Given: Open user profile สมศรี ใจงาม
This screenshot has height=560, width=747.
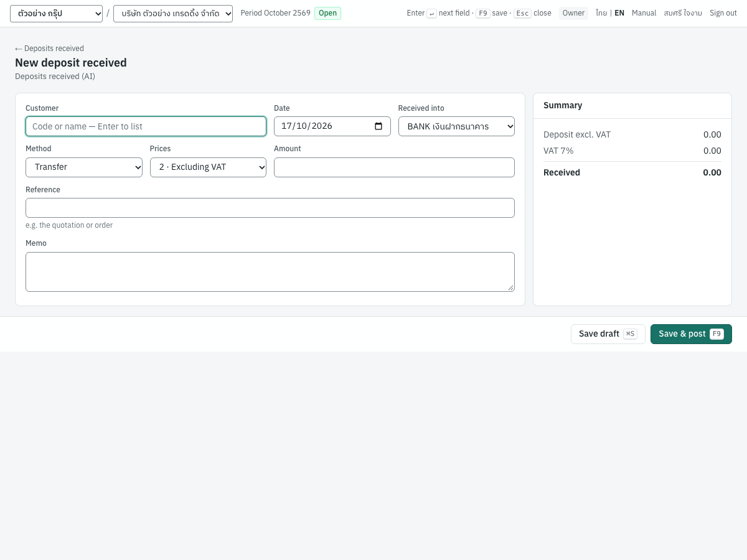Looking at the screenshot, I should coord(683,13).
